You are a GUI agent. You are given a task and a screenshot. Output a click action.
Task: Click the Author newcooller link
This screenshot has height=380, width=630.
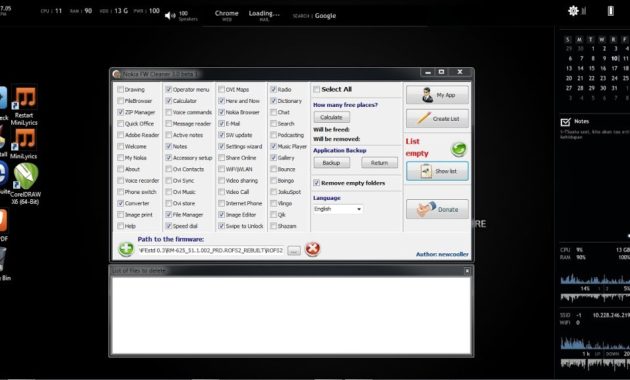(442, 254)
